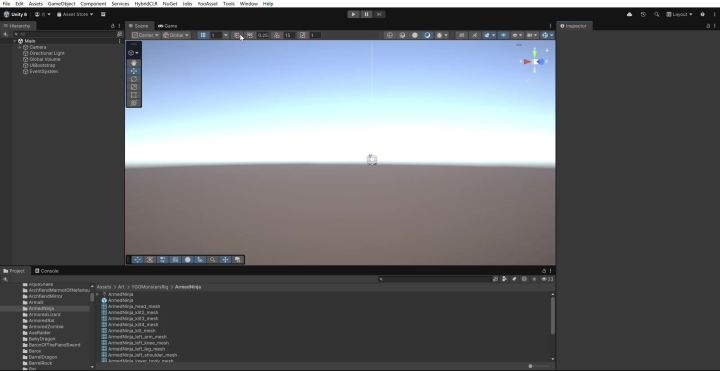The height and width of the screenshot is (371, 720).
Task: Toggle grid snapping icon in Scene toolbar
Action: [237, 35]
